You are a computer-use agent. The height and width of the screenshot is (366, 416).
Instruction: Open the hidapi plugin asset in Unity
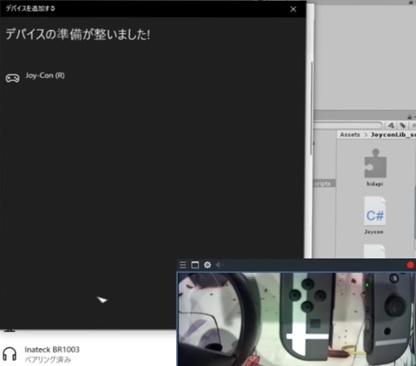pyautogui.click(x=375, y=168)
